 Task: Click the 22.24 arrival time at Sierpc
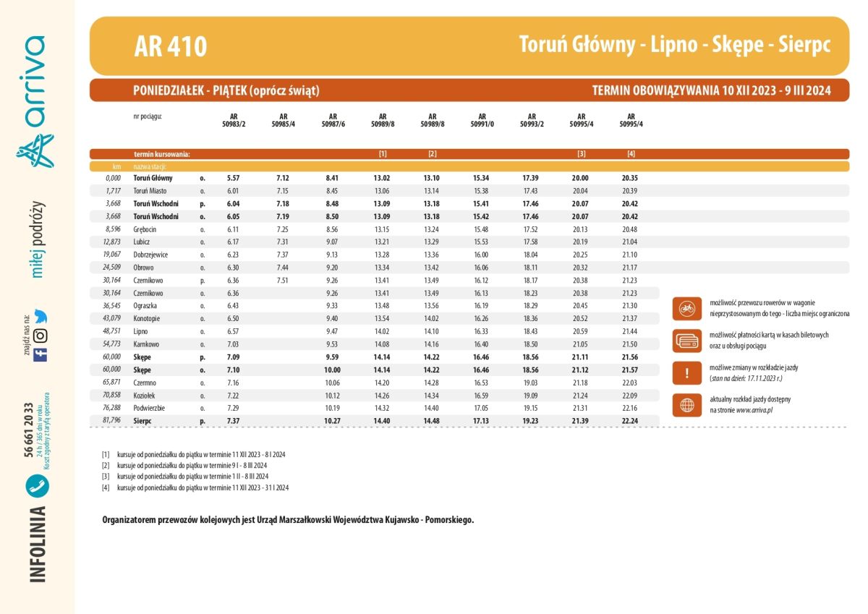(630, 421)
